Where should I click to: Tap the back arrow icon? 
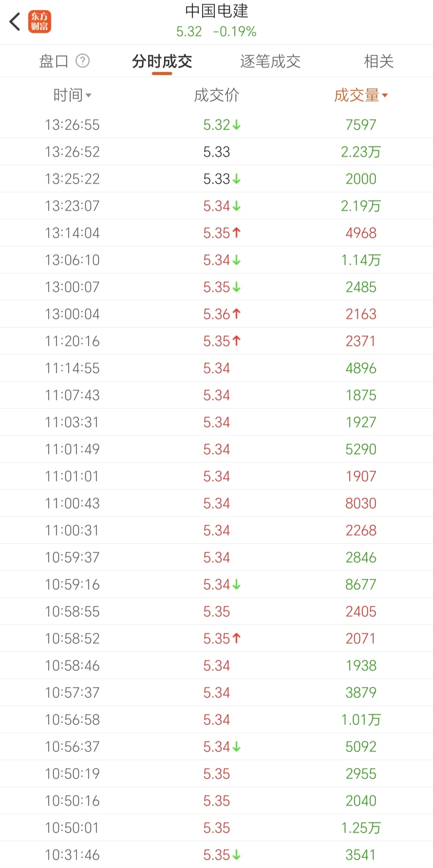click(15, 22)
